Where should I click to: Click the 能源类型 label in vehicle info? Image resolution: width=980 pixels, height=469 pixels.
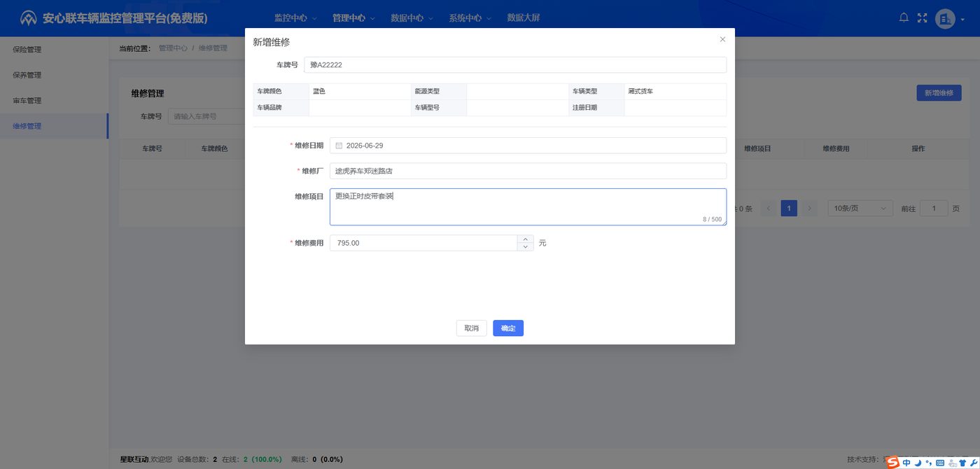pyautogui.click(x=427, y=91)
